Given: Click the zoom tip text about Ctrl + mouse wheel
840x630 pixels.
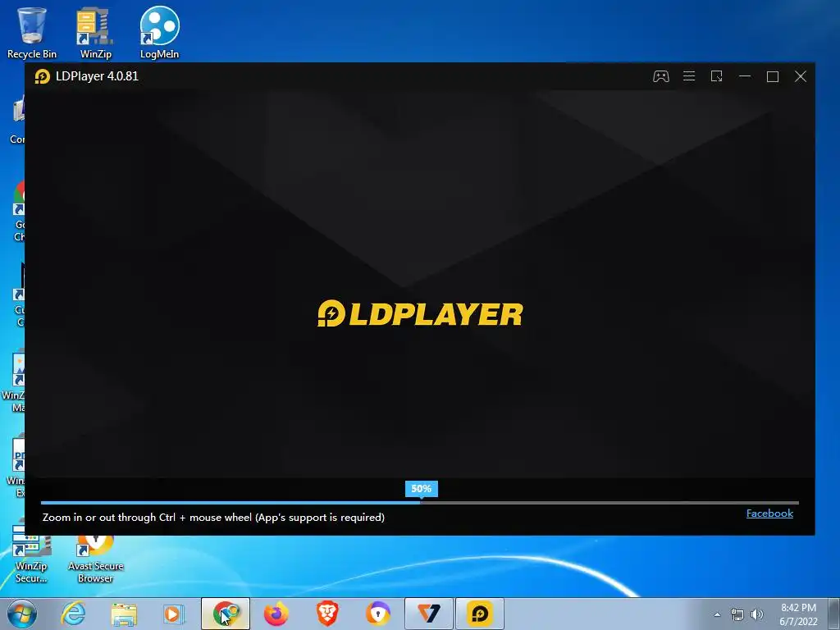Looking at the screenshot, I should pos(213,518).
